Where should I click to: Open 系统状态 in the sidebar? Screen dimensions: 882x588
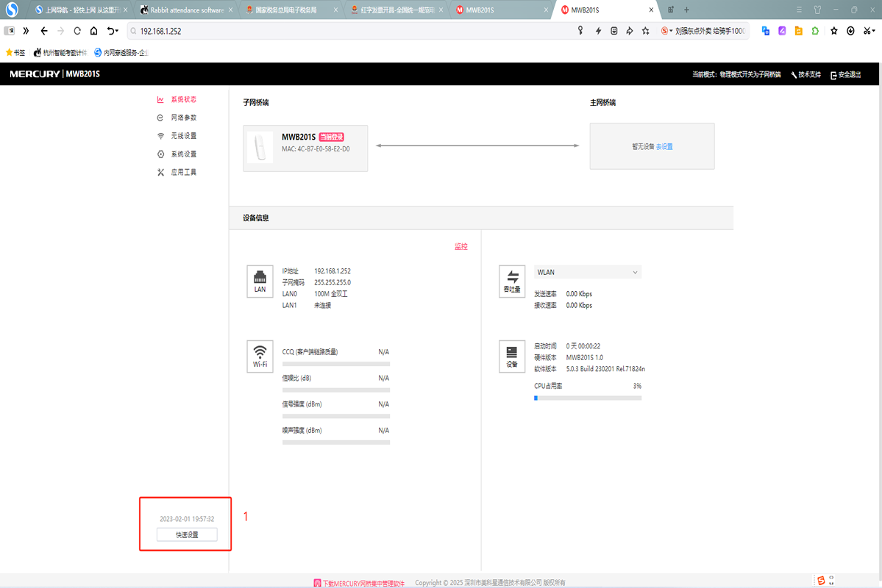tap(177, 99)
